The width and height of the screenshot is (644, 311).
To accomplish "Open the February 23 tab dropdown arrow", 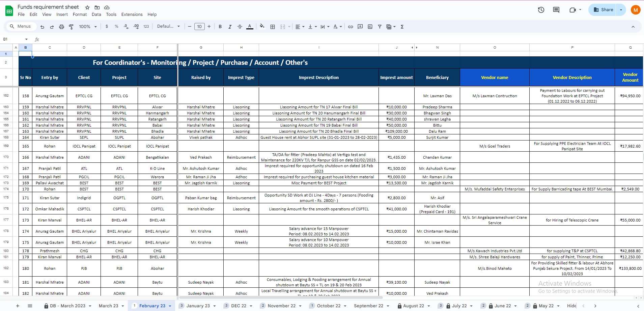I will click(170, 306).
